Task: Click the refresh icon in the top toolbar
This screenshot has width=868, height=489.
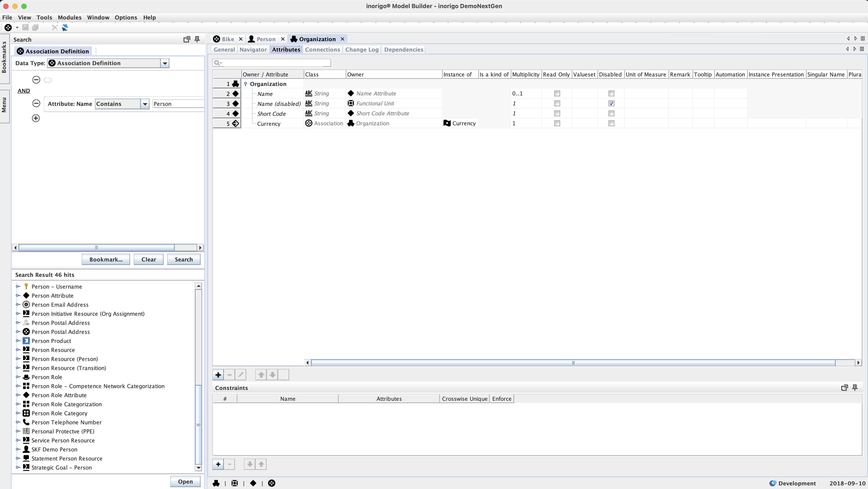Action: click(x=65, y=28)
